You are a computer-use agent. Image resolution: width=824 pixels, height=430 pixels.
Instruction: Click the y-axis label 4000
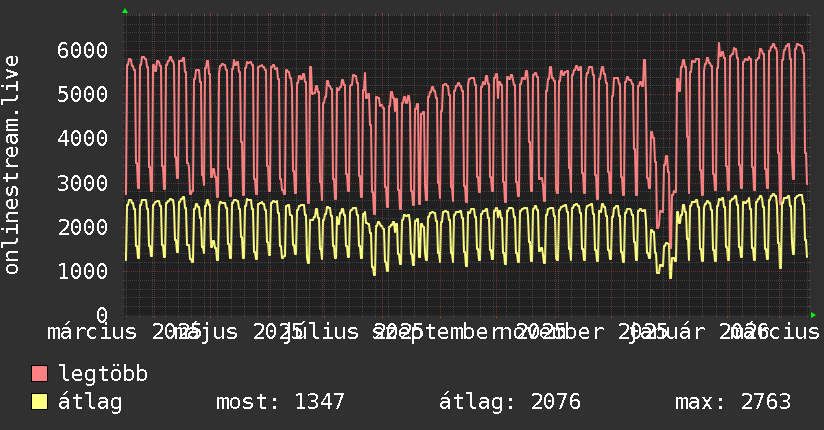[x=83, y=139]
